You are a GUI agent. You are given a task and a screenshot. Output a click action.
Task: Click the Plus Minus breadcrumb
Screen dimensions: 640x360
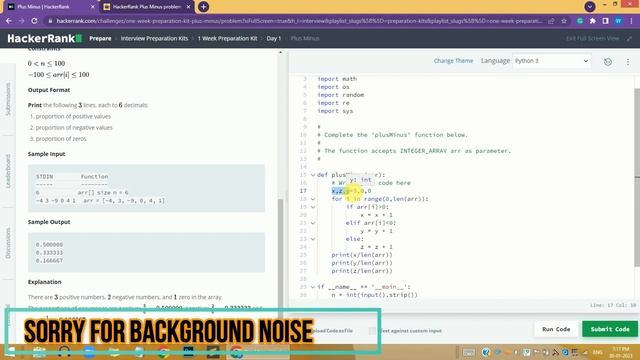[305, 38]
